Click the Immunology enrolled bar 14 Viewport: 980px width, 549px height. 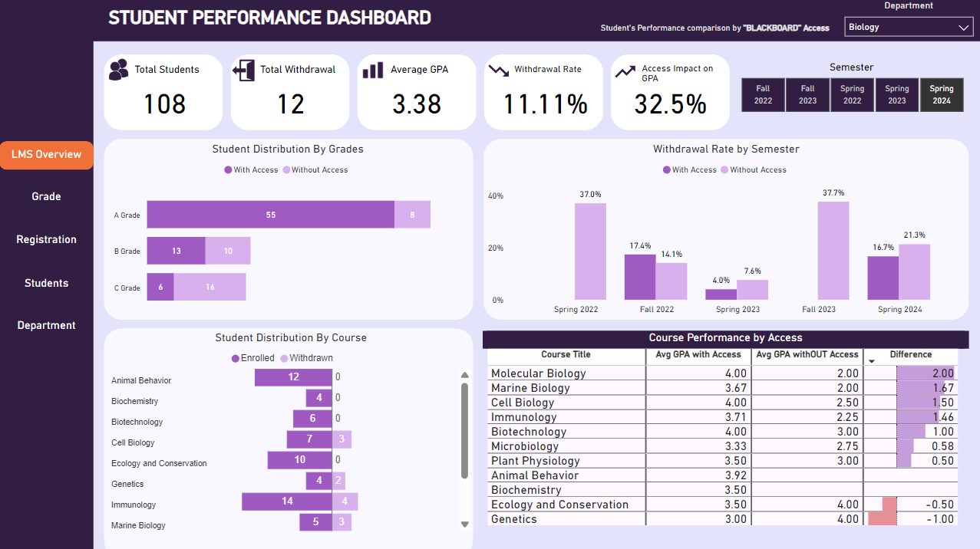pos(287,501)
